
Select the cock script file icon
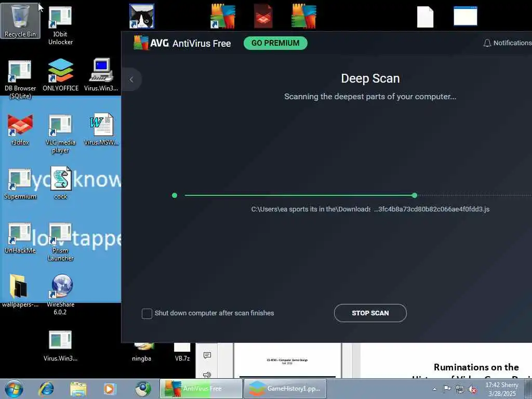click(61, 182)
